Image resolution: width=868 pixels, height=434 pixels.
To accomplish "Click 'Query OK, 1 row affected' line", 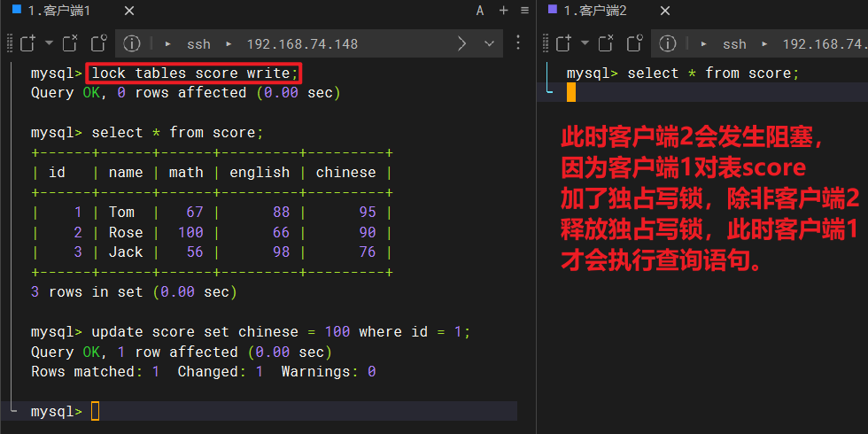I will click(x=181, y=353).
